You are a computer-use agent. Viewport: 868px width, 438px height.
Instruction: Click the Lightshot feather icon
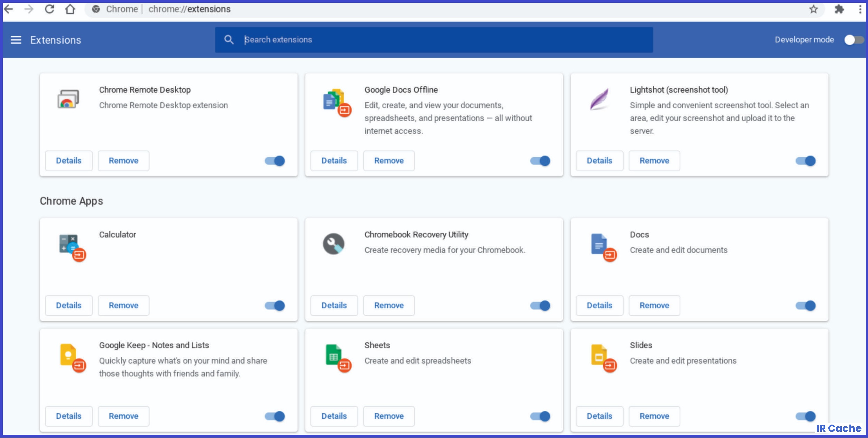point(599,99)
